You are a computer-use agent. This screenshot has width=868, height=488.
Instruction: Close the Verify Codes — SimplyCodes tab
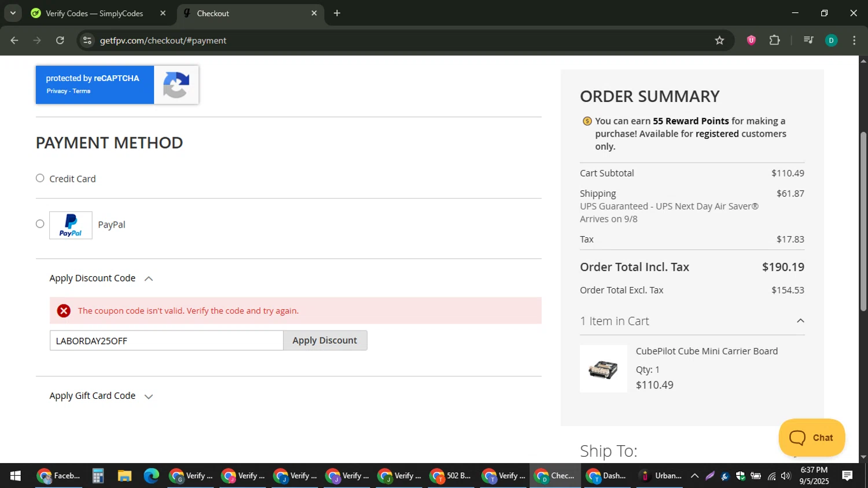pos(163,13)
